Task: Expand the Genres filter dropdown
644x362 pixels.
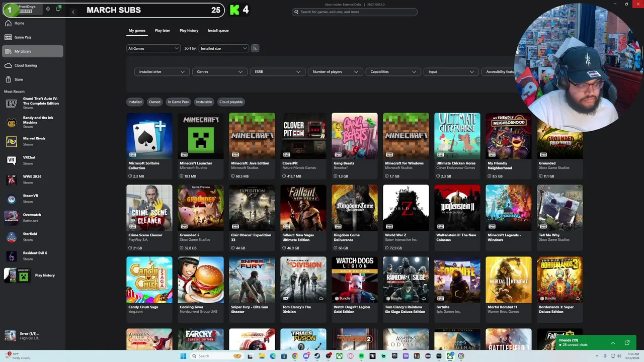Action: click(x=220, y=72)
